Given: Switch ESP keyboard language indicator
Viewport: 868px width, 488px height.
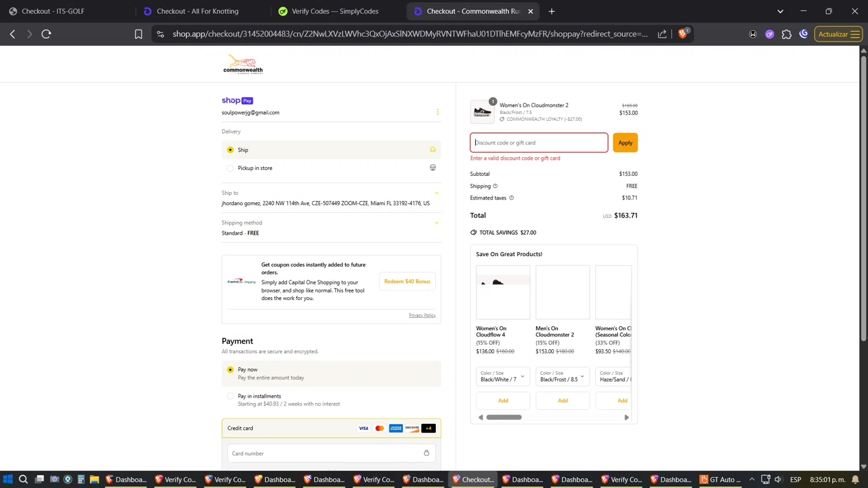Looking at the screenshot, I should (x=796, y=479).
